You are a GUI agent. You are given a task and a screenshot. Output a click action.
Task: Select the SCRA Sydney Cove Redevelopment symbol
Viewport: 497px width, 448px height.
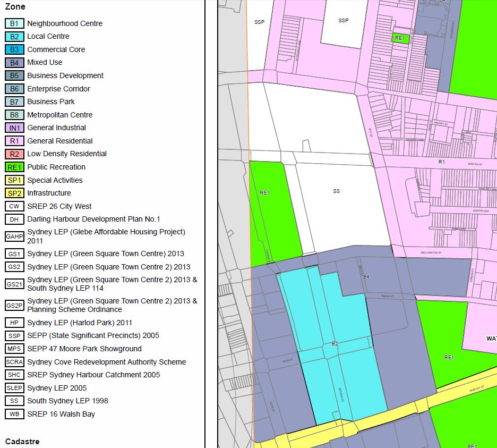click(14, 362)
